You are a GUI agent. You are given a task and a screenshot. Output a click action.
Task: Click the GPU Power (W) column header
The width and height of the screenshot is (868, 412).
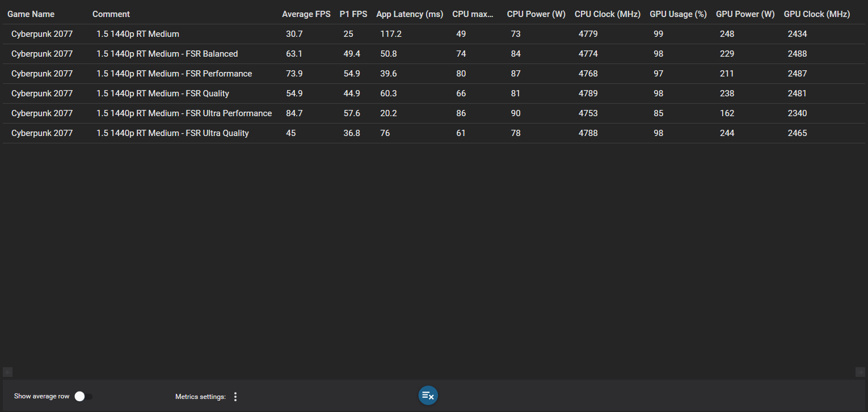coord(745,14)
